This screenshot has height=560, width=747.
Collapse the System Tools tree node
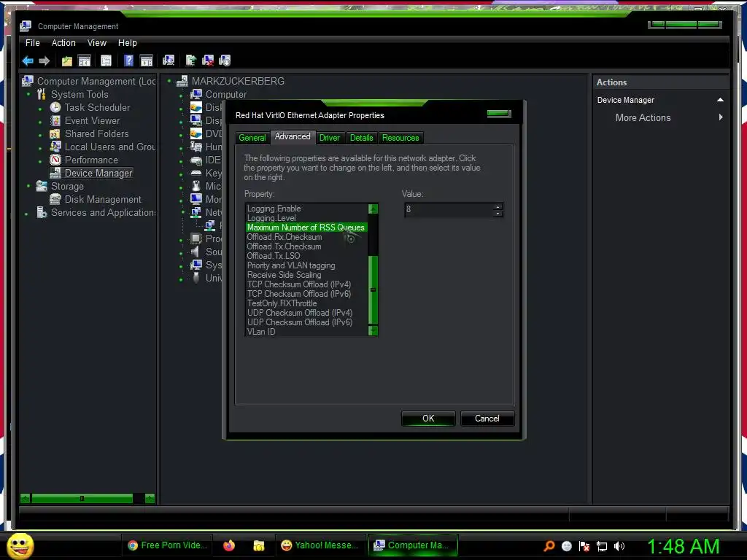[x=28, y=94]
